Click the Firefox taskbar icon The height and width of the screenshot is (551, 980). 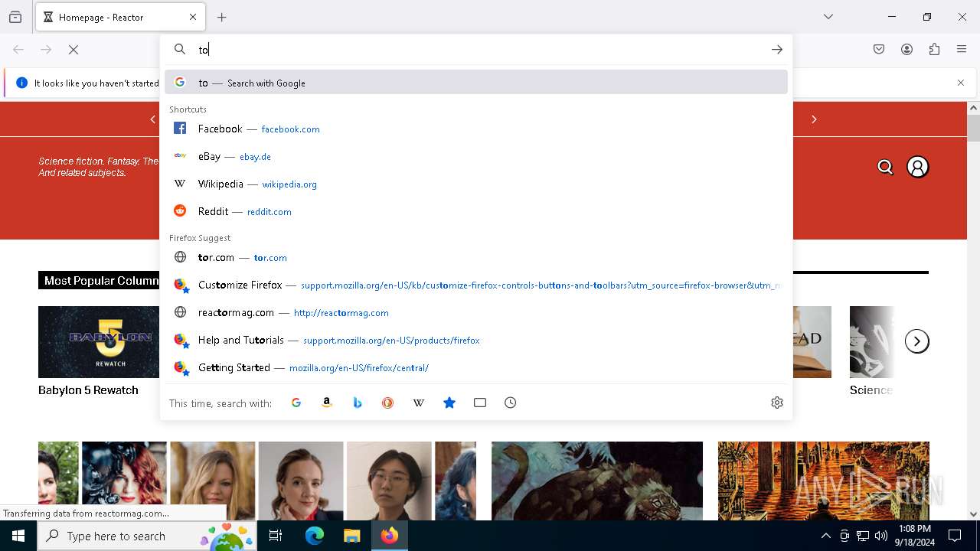[390, 536]
